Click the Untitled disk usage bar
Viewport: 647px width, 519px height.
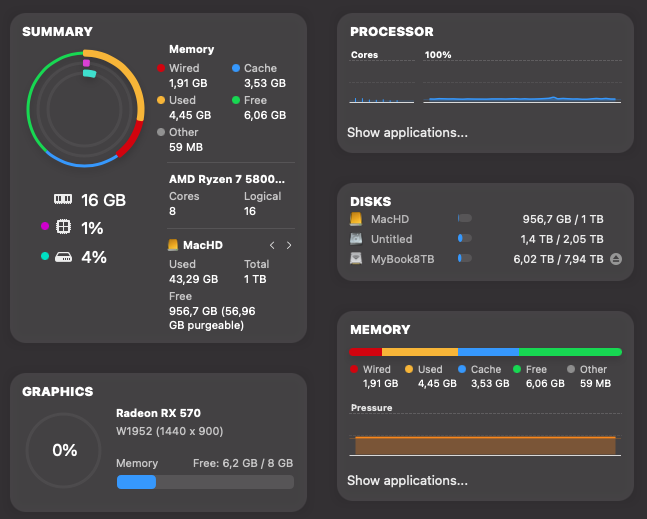pyautogui.click(x=465, y=238)
